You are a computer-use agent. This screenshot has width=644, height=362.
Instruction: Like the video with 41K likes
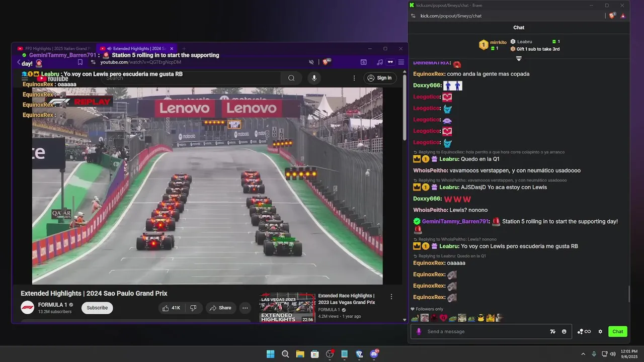coord(171,308)
